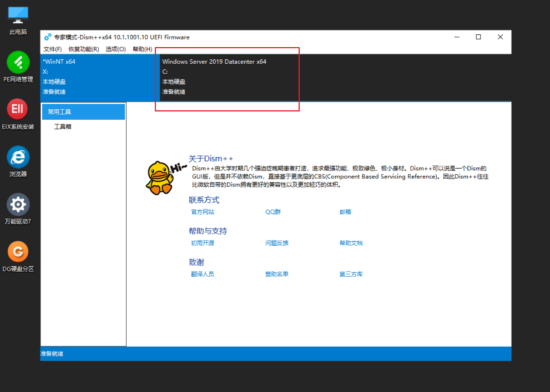Click the Dism++ gear icon in title bar
The image size is (550, 392).
(x=48, y=37)
